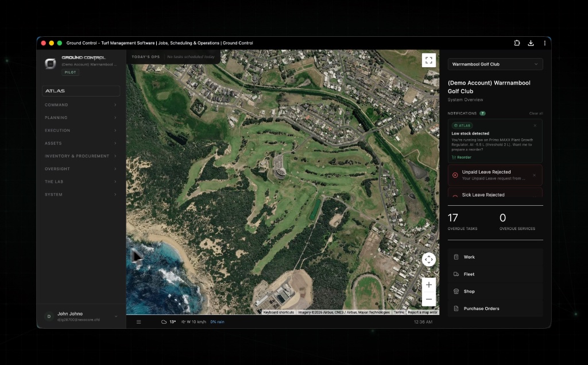
Task: Select the ATLAS sidebar item
Action: [x=80, y=91]
